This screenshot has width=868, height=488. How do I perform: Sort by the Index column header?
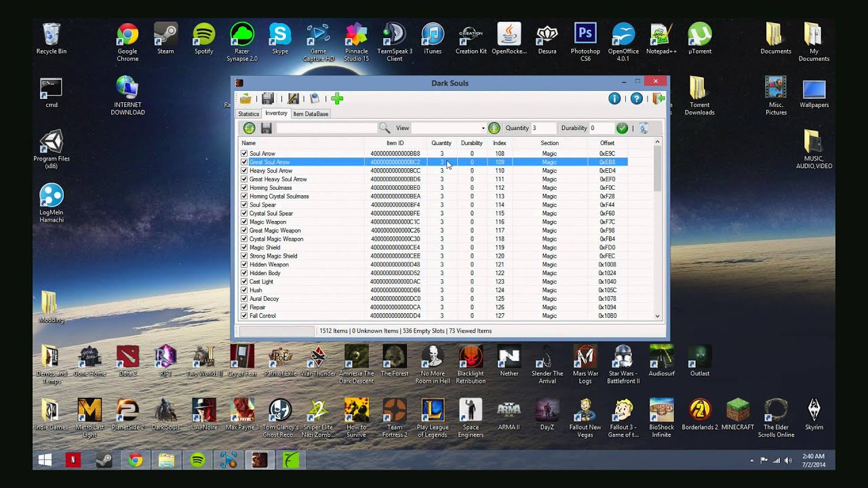pyautogui.click(x=500, y=143)
